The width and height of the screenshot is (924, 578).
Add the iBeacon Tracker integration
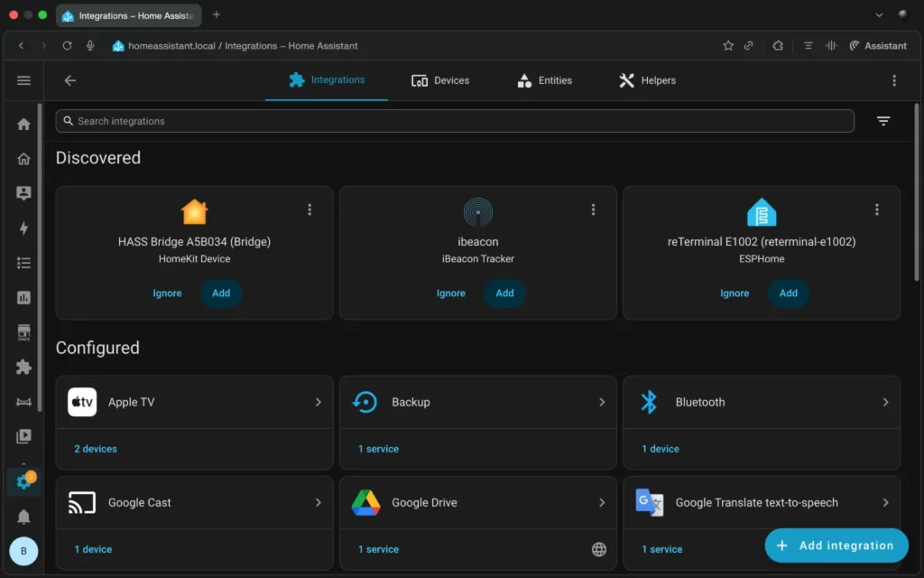coord(504,294)
